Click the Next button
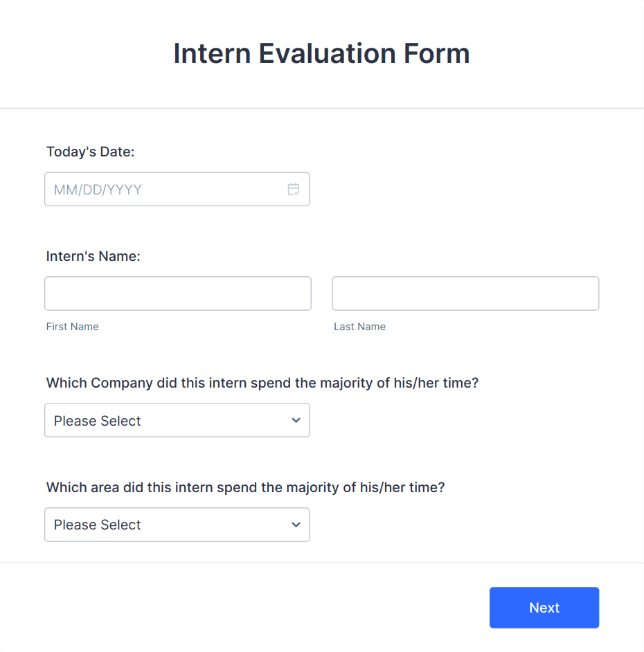Image resolution: width=644 pixels, height=652 pixels. click(x=544, y=608)
